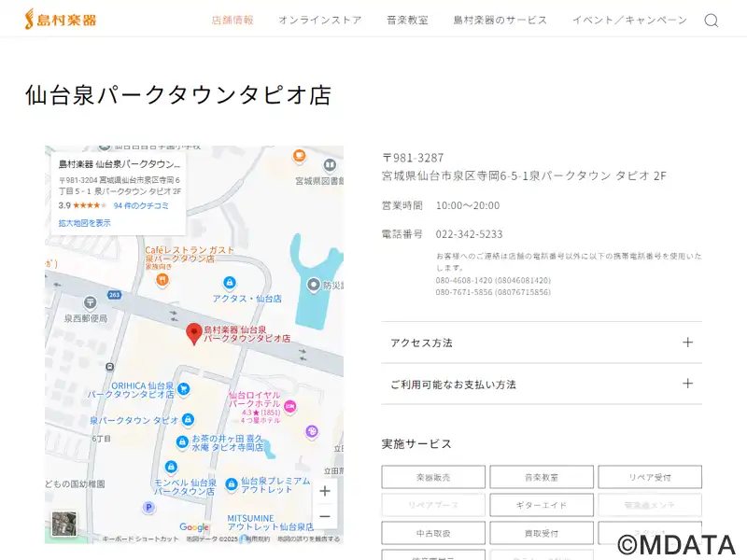Viewport: 747px width, 560px height.
Task: Click the 実施サービス section heading
Action: [416, 444]
